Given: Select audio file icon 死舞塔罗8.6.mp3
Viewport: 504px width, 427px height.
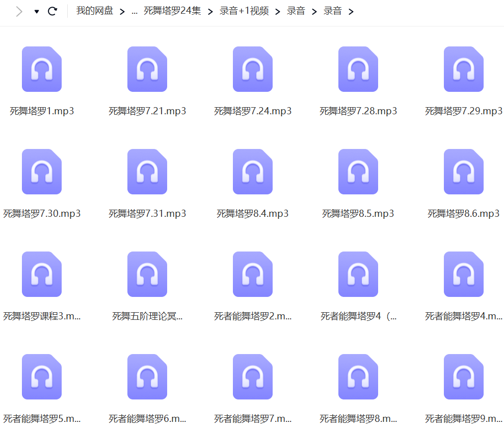Looking at the screenshot, I should click(464, 171).
